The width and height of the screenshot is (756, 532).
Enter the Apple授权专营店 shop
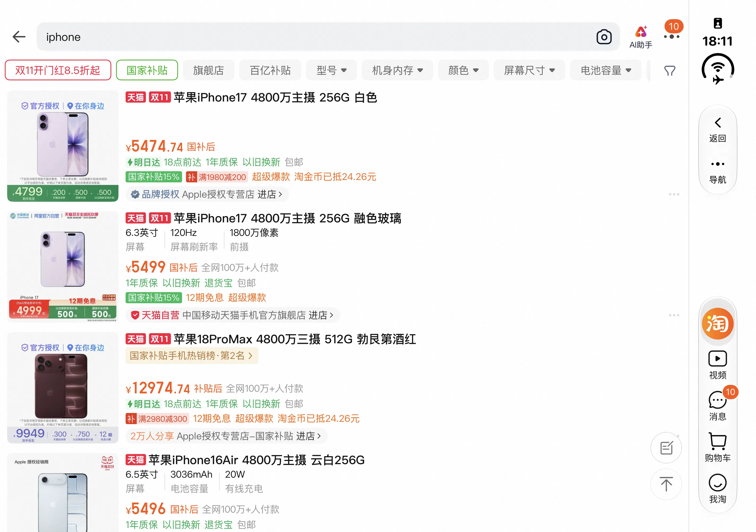pyautogui.click(x=207, y=194)
